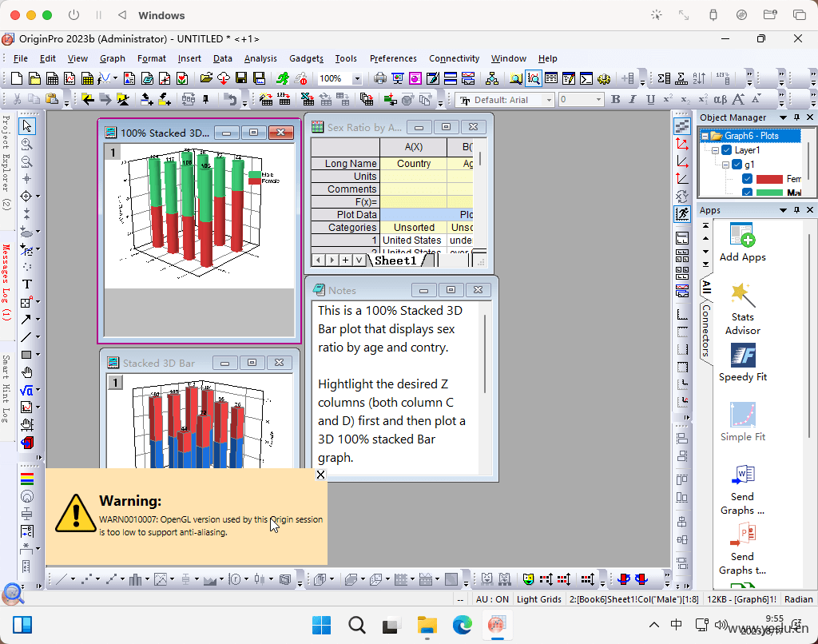Click the Save Project icon
The height and width of the screenshot is (644, 818).
click(x=241, y=79)
